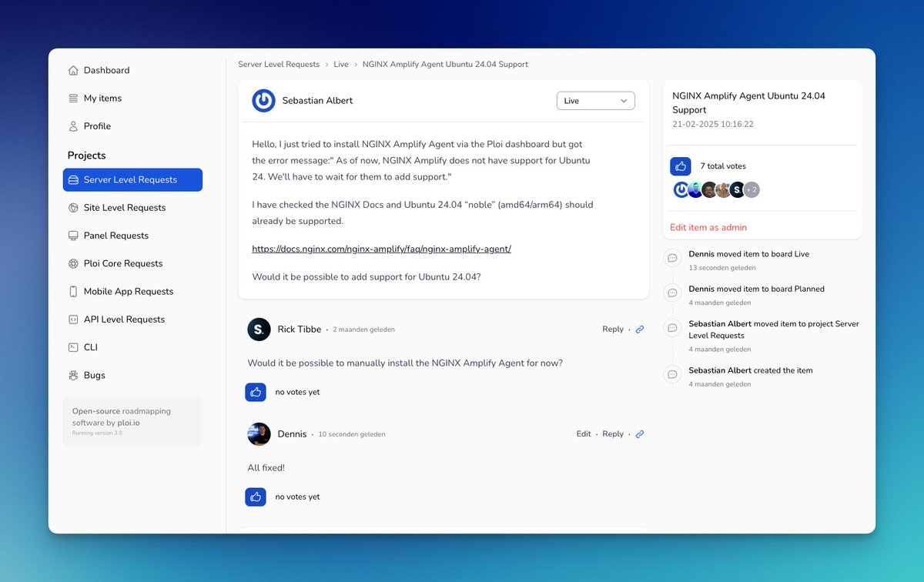The height and width of the screenshot is (582, 924).
Task: Click 7 total votes text
Action: pyautogui.click(x=723, y=166)
